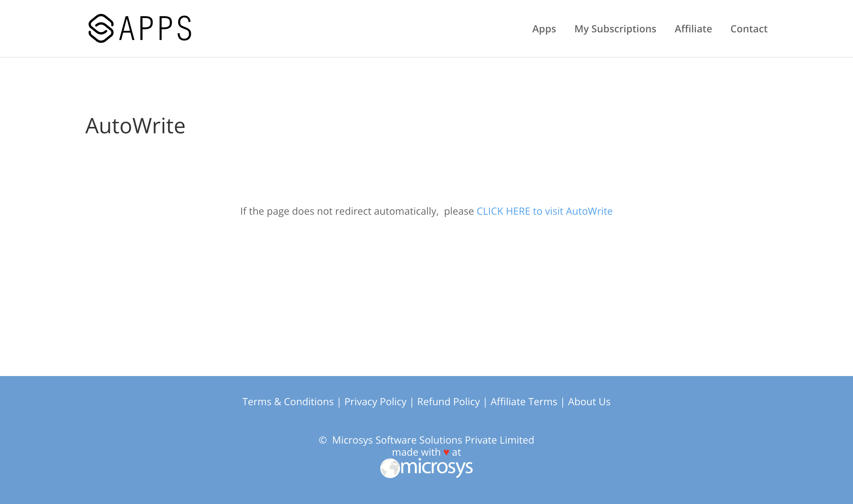Click the Affiliate Terms footer link
This screenshot has height=504, width=853.
[x=524, y=401]
